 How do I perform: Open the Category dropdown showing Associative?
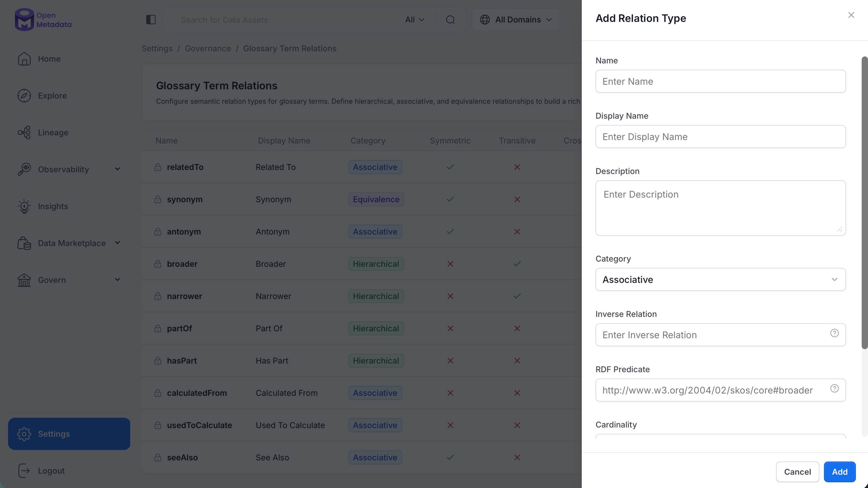721,279
